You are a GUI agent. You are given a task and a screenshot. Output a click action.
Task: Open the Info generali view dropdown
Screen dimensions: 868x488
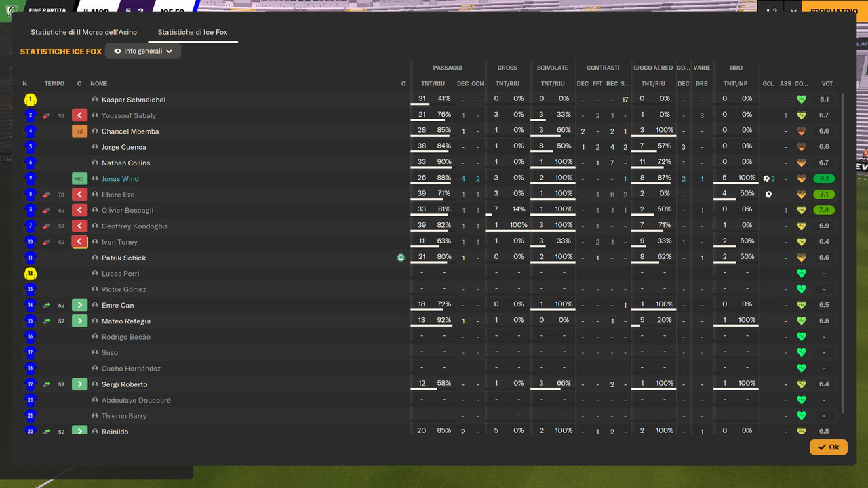coord(143,52)
